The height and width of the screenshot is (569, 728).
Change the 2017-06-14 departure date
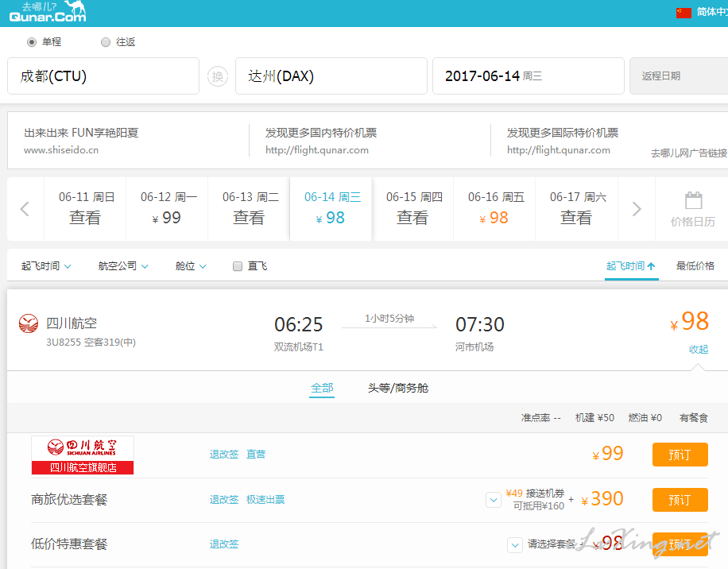[x=529, y=76]
